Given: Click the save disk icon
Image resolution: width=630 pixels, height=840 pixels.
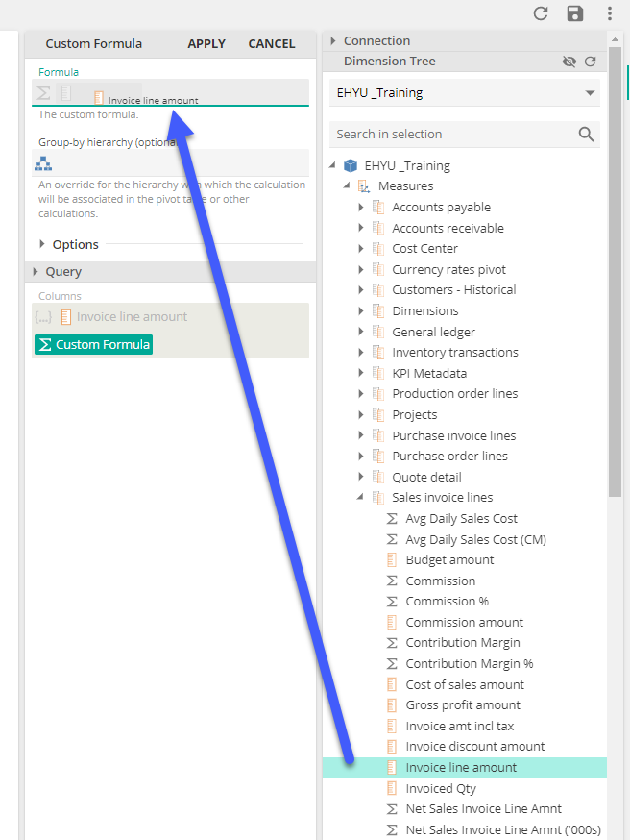Looking at the screenshot, I should click(575, 13).
